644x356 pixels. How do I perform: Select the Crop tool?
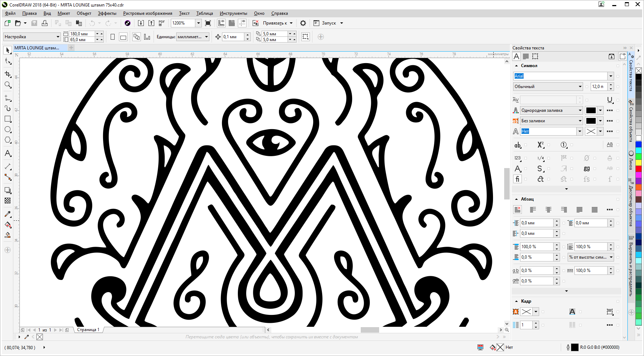coord(8,74)
